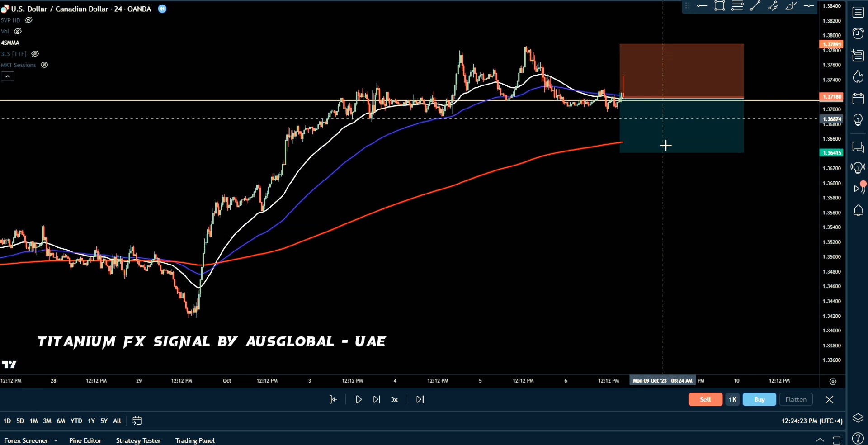The width and height of the screenshot is (868, 445).
Task: Open the watchlist panel
Action: coord(858,12)
